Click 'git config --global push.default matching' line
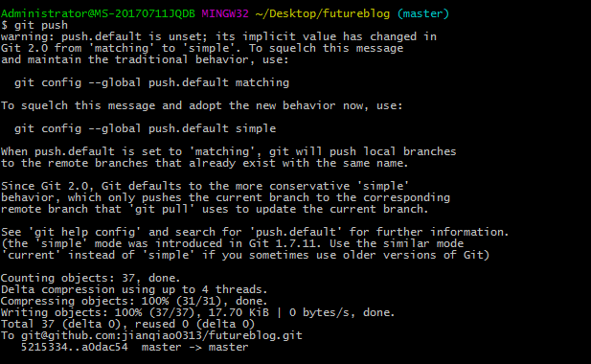This screenshot has height=364, width=591. point(151,82)
